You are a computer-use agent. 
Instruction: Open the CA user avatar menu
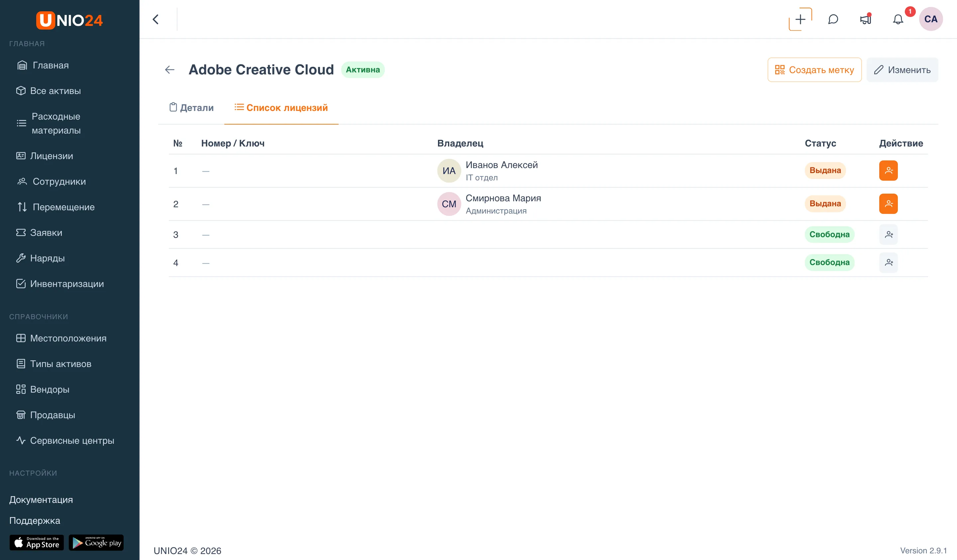click(930, 19)
